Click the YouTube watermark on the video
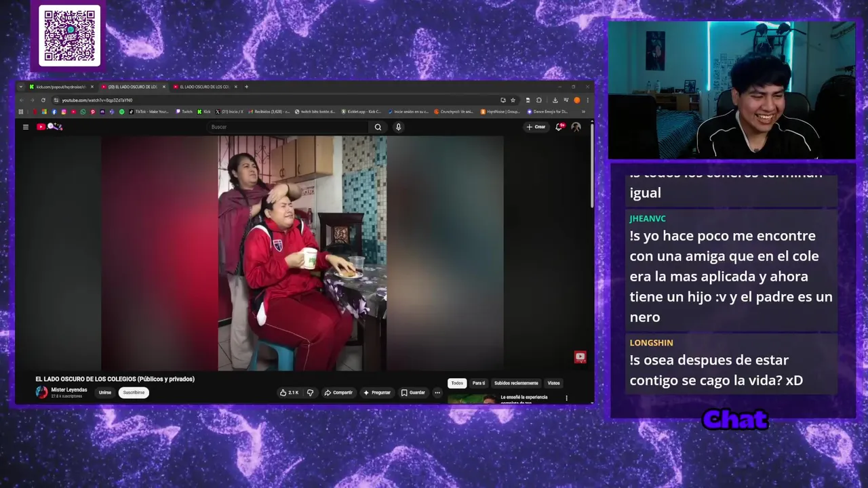The height and width of the screenshot is (488, 868). point(580,357)
